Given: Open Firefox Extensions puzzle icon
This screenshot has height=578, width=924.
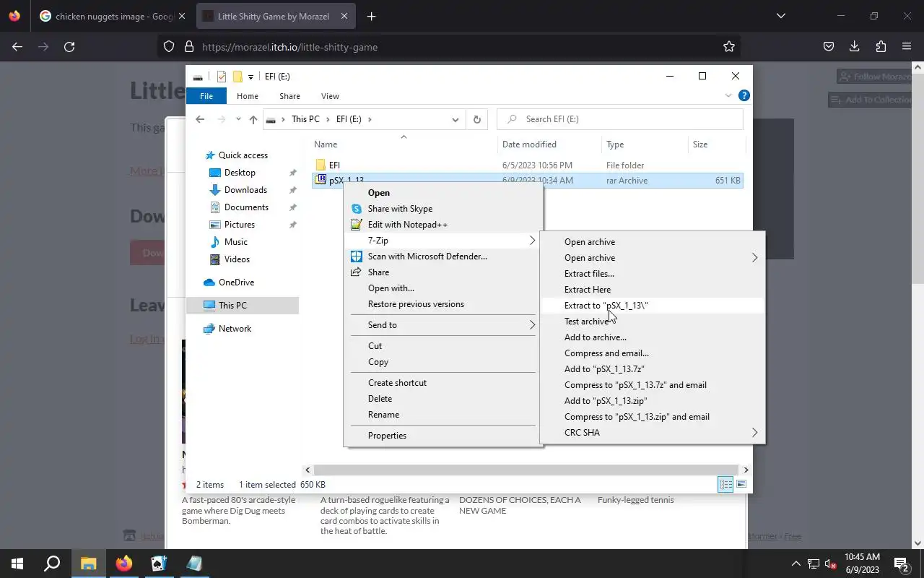Looking at the screenshot, I should coord(881,47).
